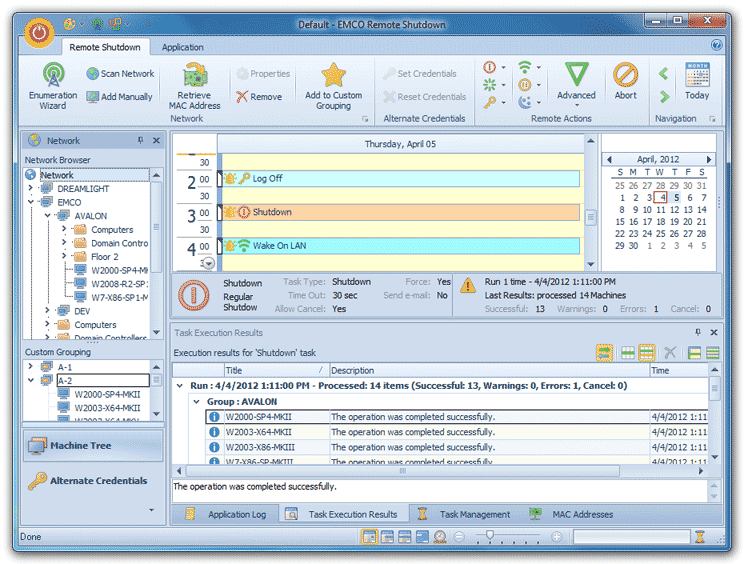
Task: Click the Scan Network icon
Action: click(93, 74)
